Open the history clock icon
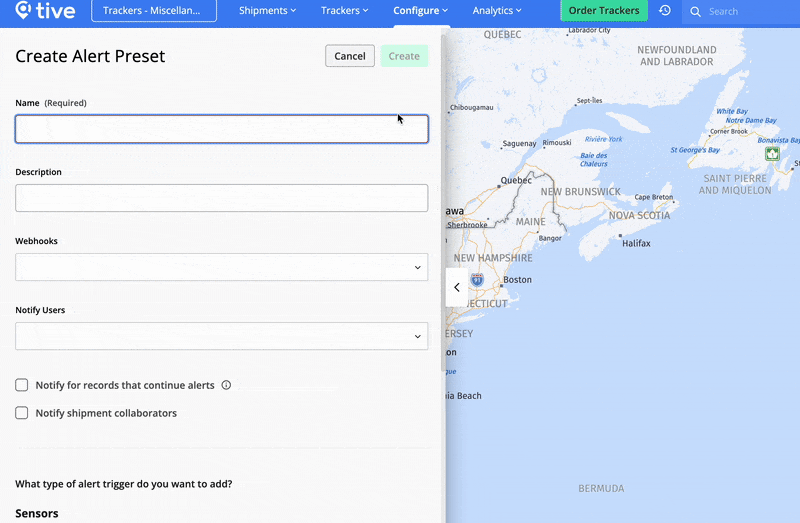The image size is (800, 523). point(665,11)
